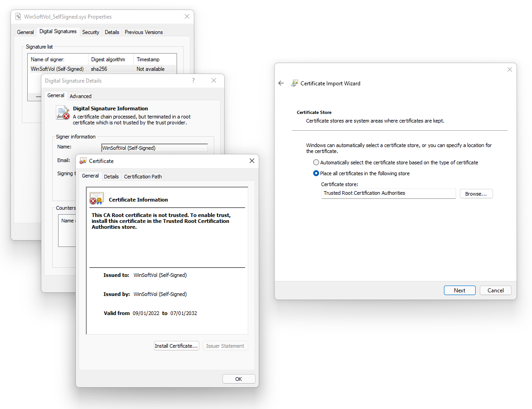532x409 pixels.
Task: Click the Not available timestamp cell
Action: [x=151, y=69]
